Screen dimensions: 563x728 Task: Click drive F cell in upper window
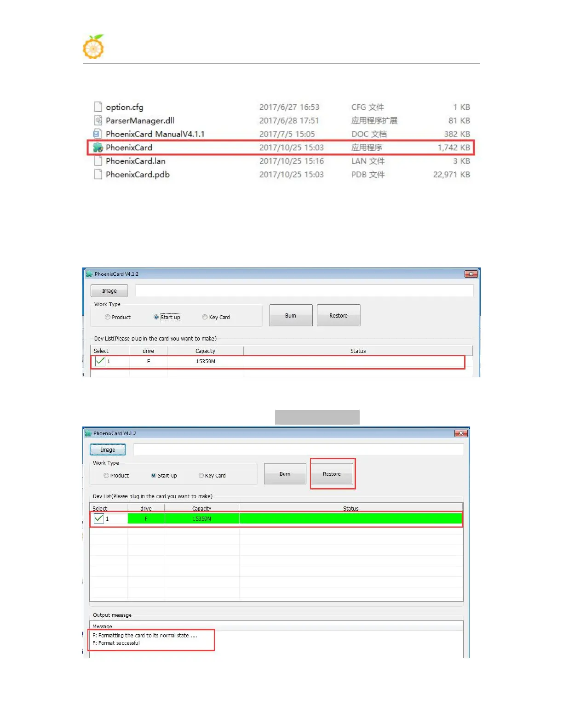click(x=148, y=361)
